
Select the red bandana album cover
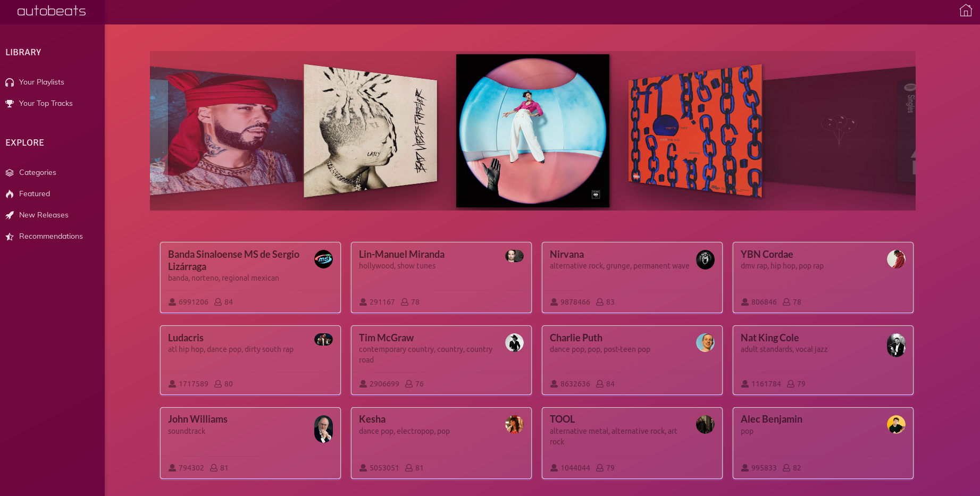tap(226, 131)
